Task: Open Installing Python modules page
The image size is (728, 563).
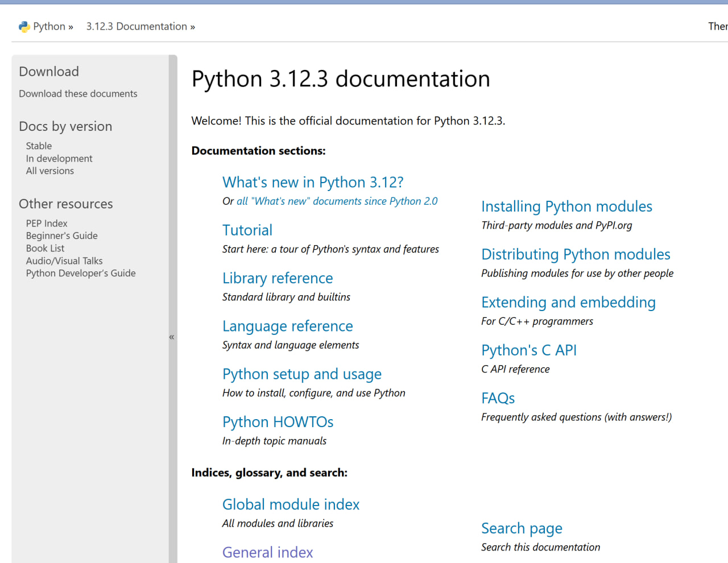Action: [566, 206]
